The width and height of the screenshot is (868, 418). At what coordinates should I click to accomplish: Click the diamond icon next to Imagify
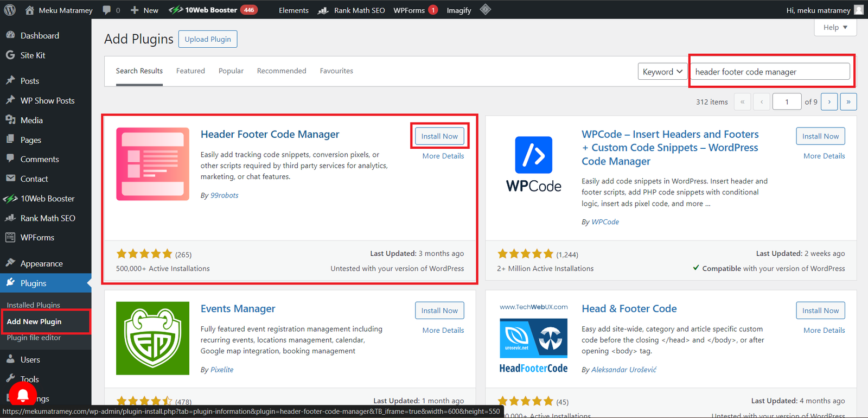pos(486,9)
